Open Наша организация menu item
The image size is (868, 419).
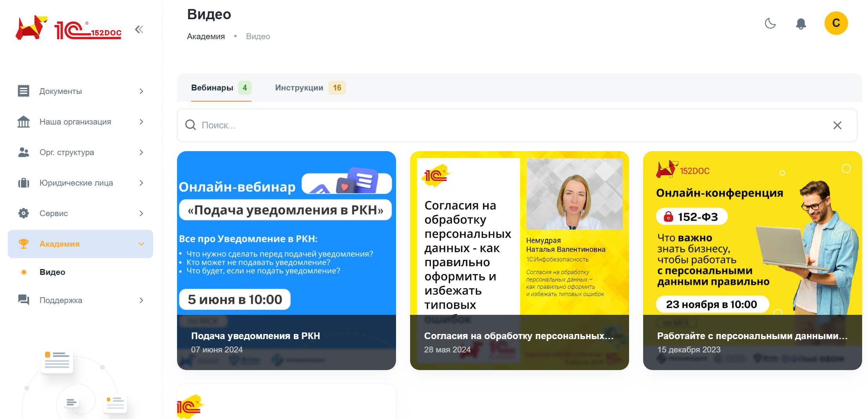point(80,122)
